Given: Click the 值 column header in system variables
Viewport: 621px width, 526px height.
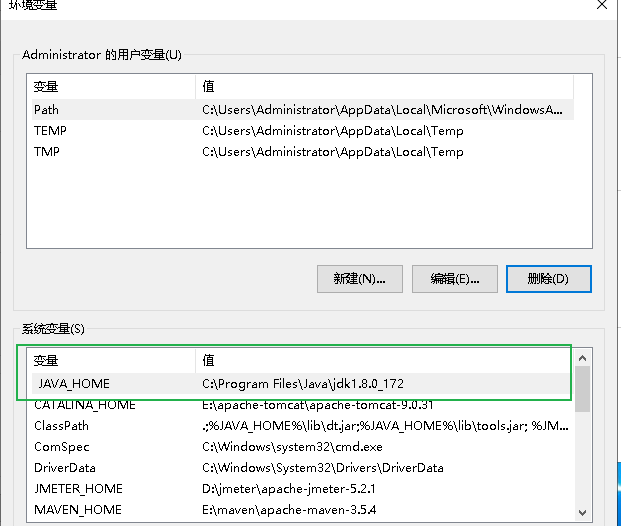Looking at the screenshot, I should [x=384, y=360].
